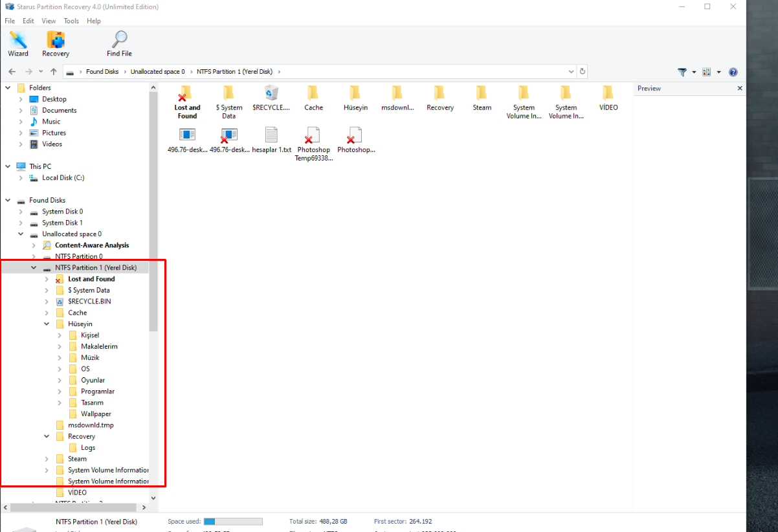The image size is (778, 532).
Task: Select Programlar in the tree
Action: (x=98, y=392)
